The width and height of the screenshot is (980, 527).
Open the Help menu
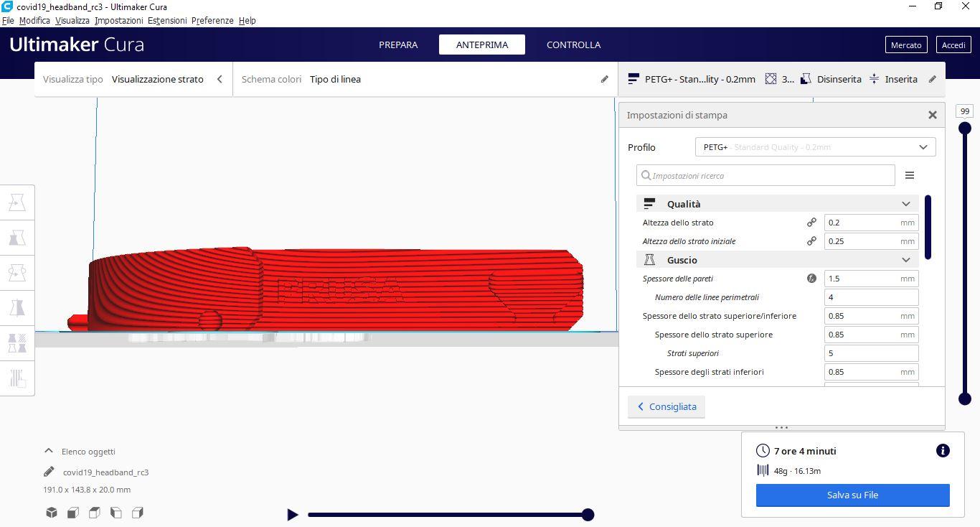coord(247,20)
